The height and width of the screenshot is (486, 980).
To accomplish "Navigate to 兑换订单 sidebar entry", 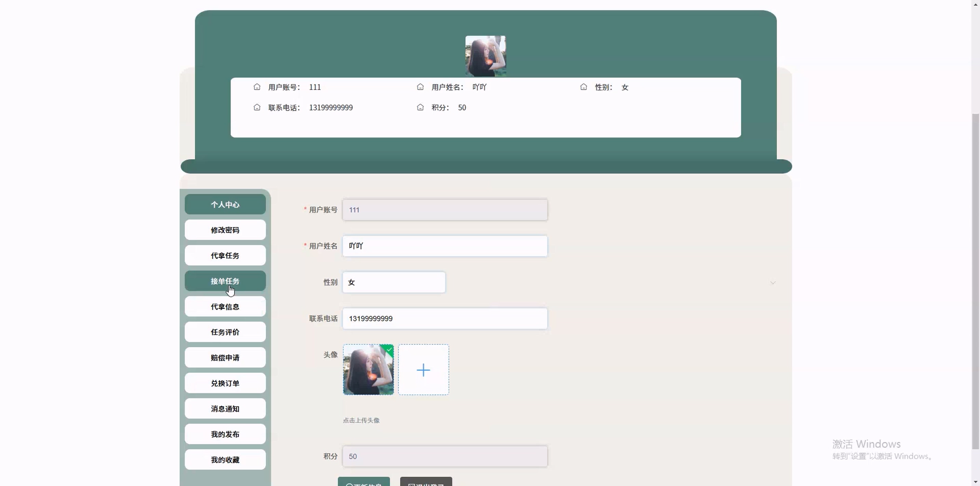I will click(225, 383).
